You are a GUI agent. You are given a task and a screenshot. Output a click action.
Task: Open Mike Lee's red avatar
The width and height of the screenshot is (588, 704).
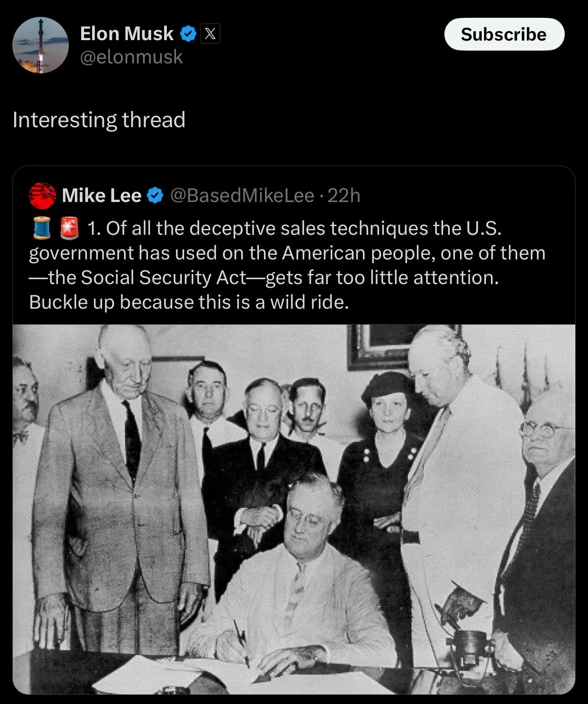coord(42,196)
